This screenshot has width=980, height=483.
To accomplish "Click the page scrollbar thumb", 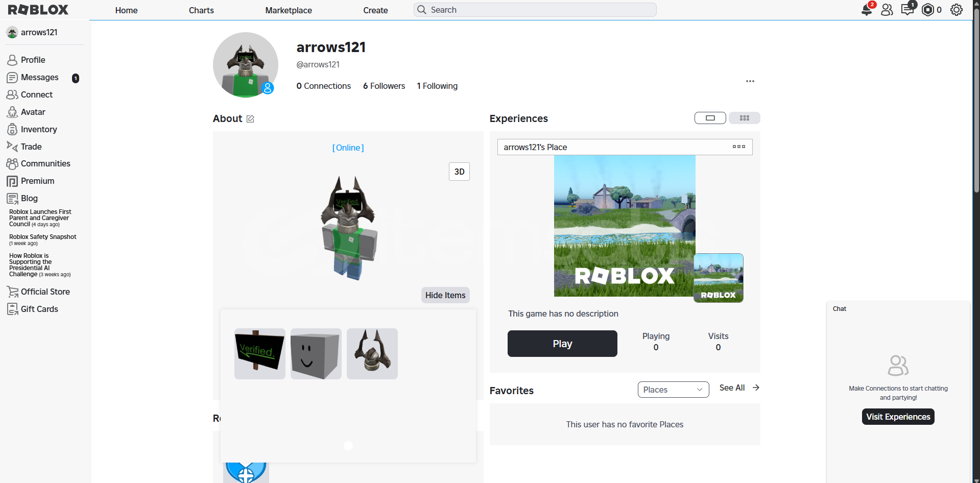I will 976,100.
